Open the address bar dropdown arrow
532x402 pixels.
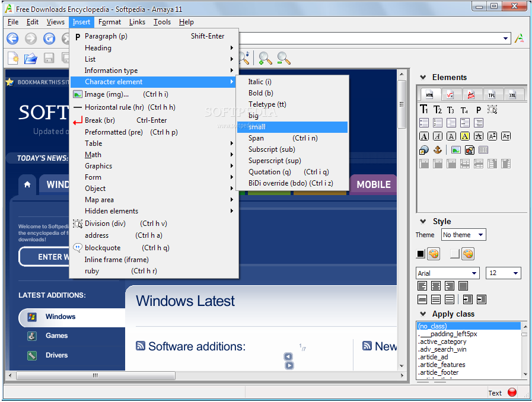click(x=505, y=39)
